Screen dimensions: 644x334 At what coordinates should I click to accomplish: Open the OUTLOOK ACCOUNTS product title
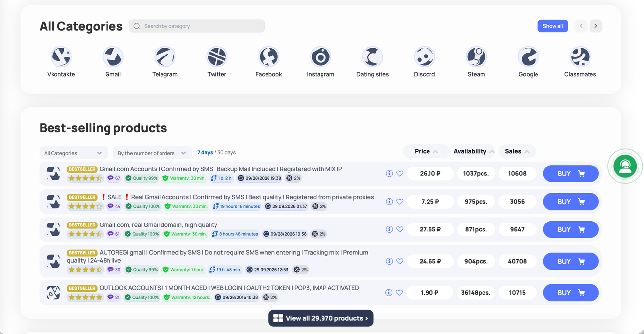click(x=229, y=288)
